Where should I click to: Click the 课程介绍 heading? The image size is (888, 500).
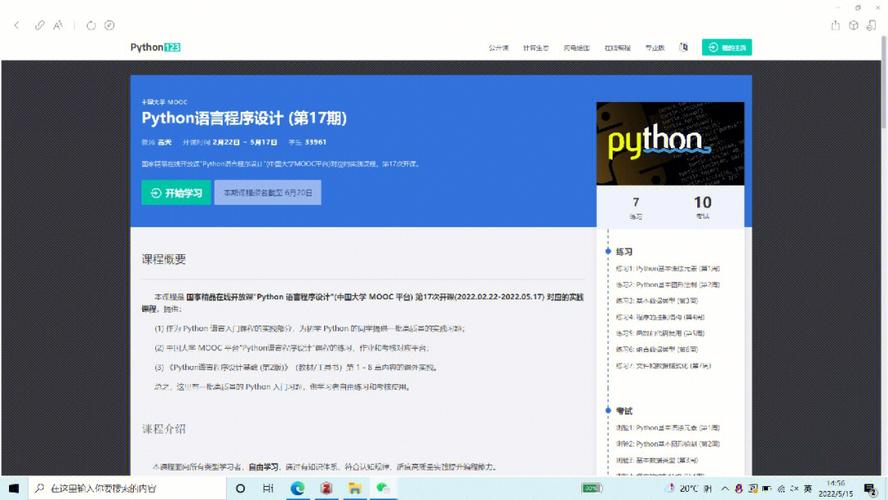(x=164, y=429)
